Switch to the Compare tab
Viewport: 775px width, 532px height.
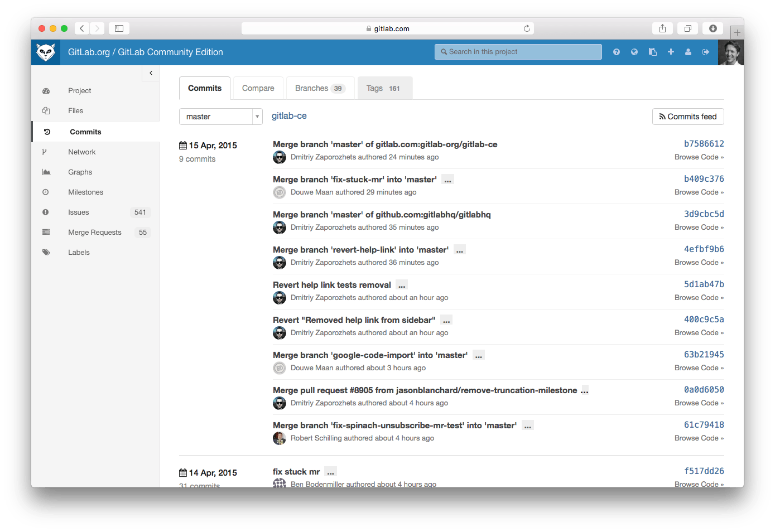tap(258, 88)
